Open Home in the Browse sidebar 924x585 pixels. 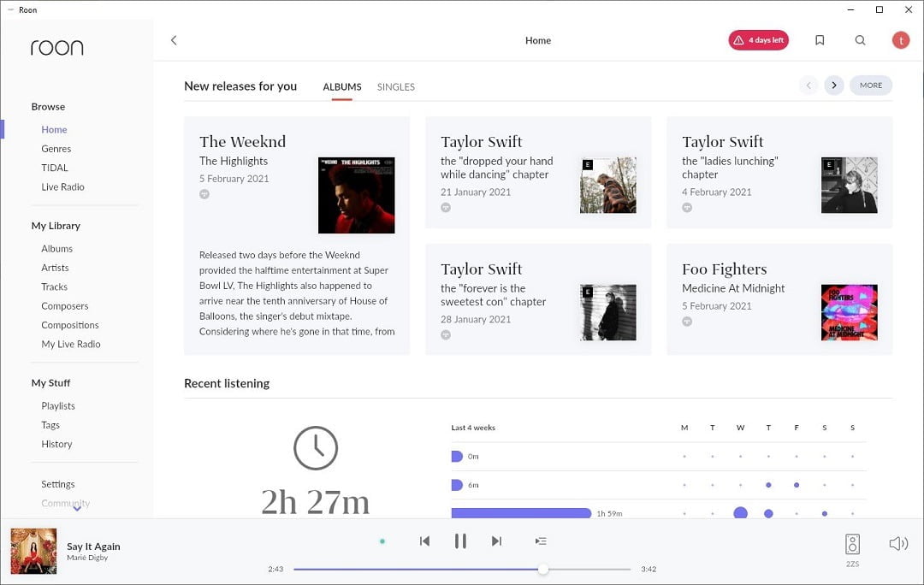coord(54,130)
